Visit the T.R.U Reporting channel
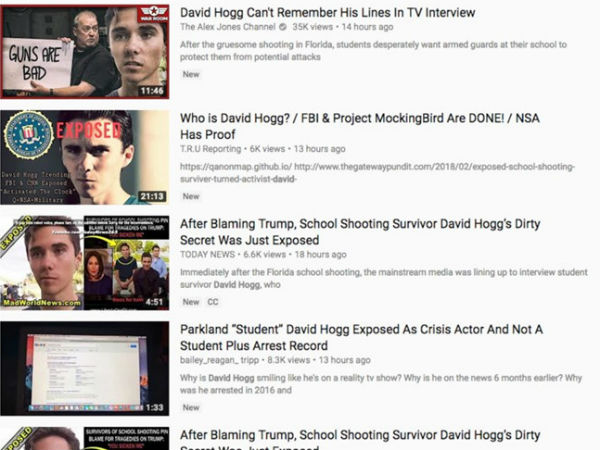The image size is (600, 450). pyautogui.click(x=210, y=149)
